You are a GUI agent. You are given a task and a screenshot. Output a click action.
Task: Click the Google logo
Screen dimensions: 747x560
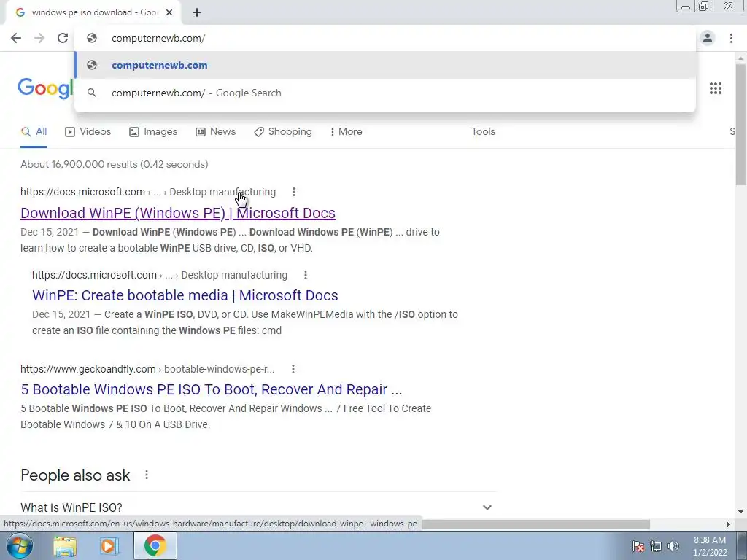(46, 88)
